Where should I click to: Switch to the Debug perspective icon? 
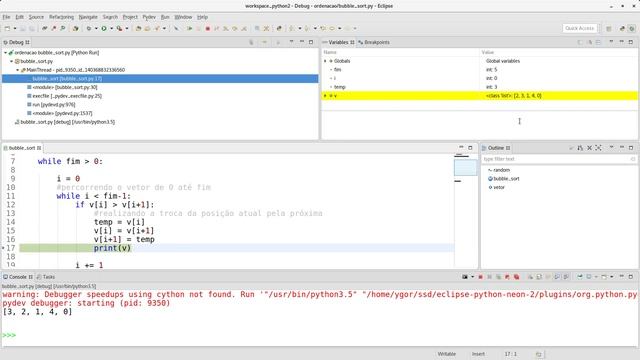pyautogui.click(x=631, y=28)
